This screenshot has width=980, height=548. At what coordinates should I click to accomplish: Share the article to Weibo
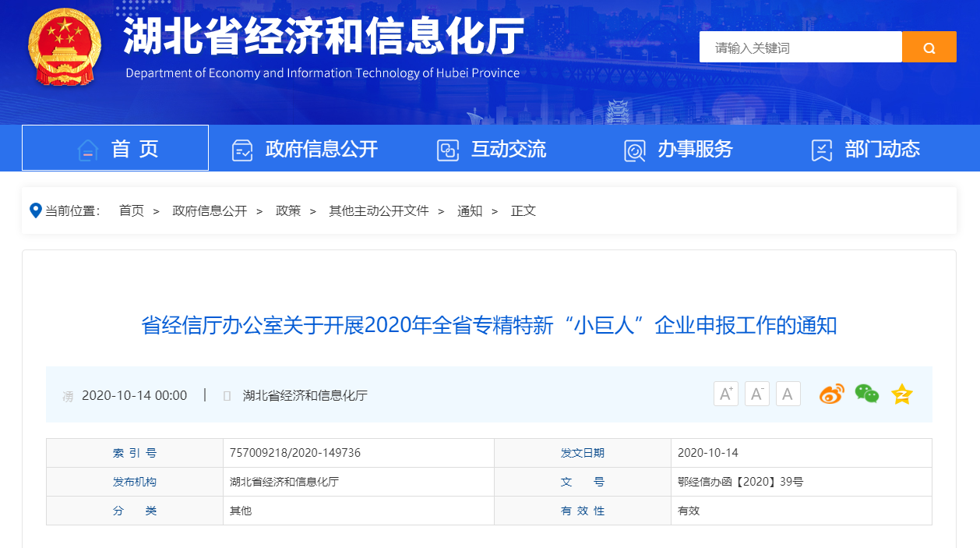[831, 394]
